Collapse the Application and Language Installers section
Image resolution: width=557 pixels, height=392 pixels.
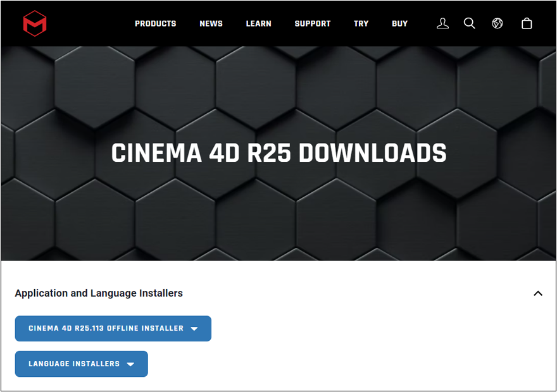538,293
